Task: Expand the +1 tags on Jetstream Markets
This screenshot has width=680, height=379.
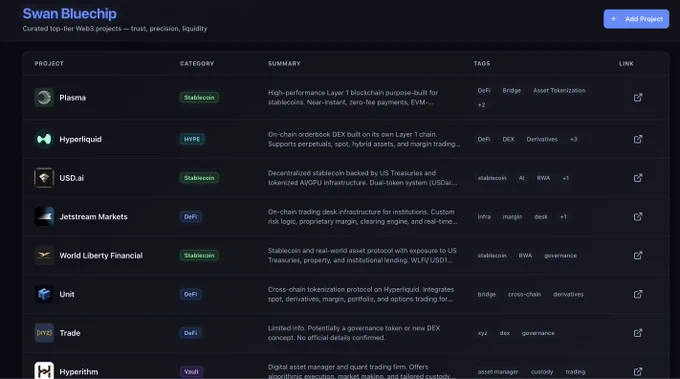Action: pos(563,216)
